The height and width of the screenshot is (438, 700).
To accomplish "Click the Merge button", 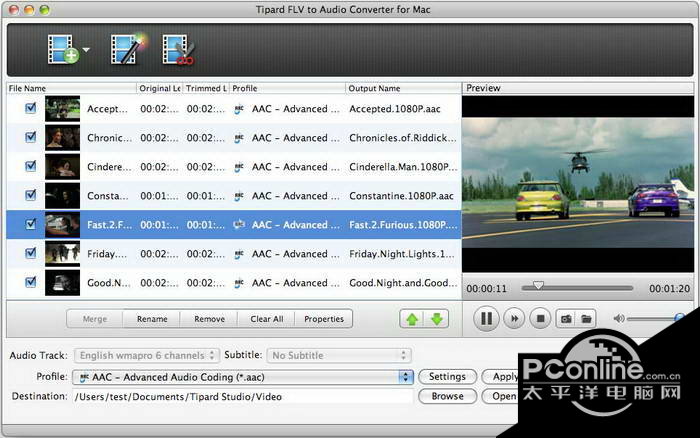I will point(95,319).
